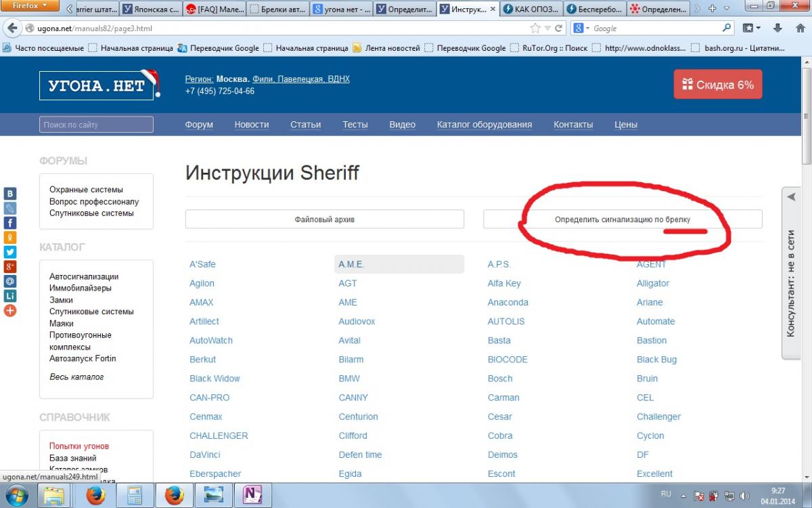Collapse consultant side panel arrow
Viewport: 812px width, 508px height.
[790, 196]
